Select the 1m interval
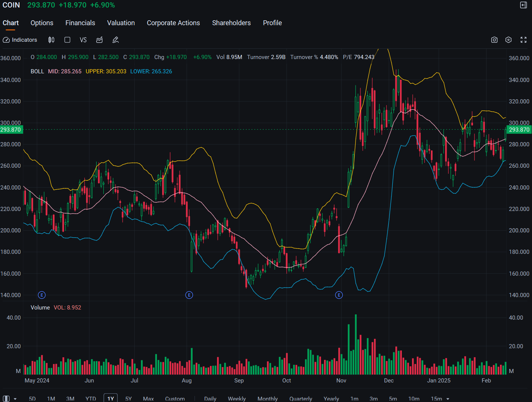 tap(354, 399)
